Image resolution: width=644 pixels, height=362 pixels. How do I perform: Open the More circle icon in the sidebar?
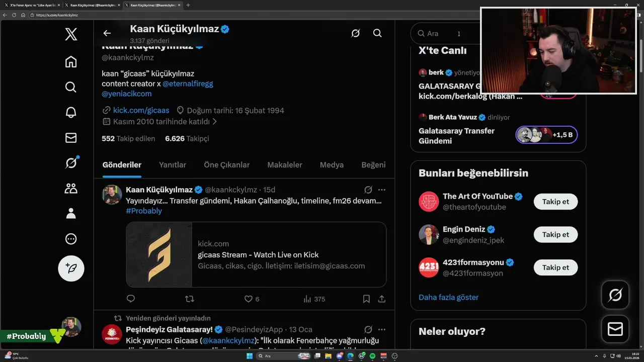pos(71,239)
